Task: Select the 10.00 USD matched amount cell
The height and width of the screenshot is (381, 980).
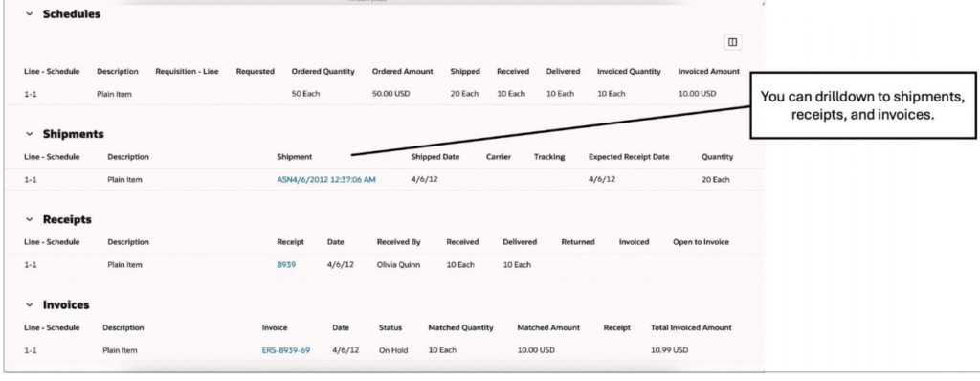Action: tap(536, 350)
